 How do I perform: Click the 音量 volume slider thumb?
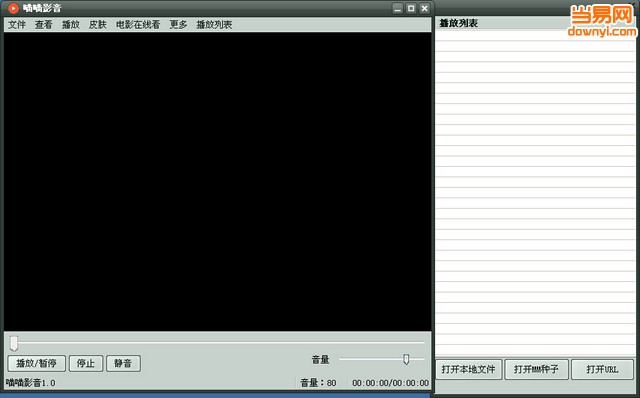point(406,359)
